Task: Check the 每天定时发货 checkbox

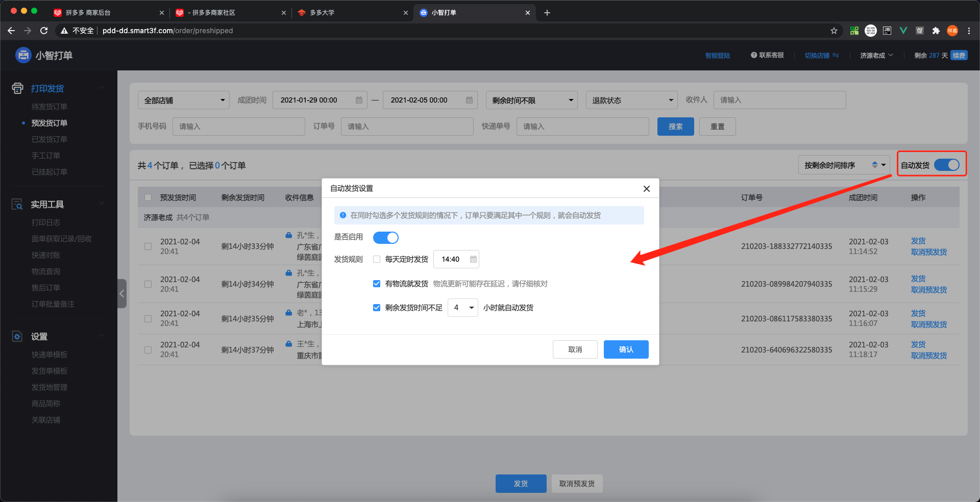Action: coord(377,259)
